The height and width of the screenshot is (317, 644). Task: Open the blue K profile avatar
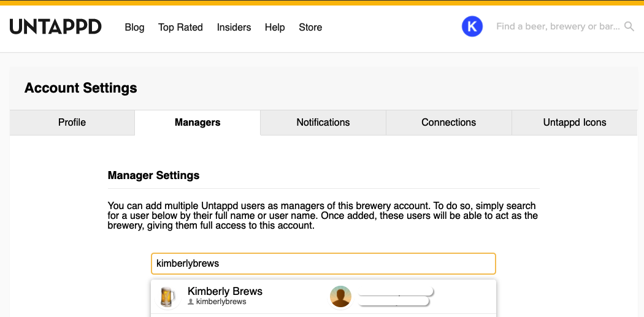(x=472, y=26)
